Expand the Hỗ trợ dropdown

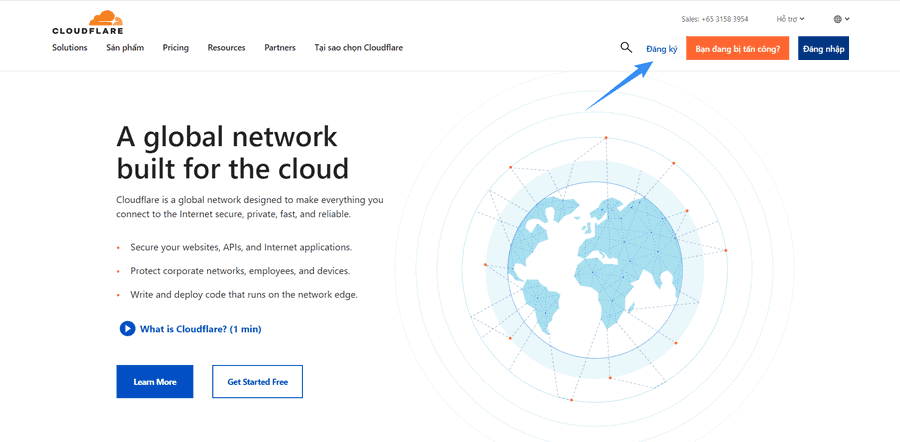pyautogui.click(x=790, y=19)
